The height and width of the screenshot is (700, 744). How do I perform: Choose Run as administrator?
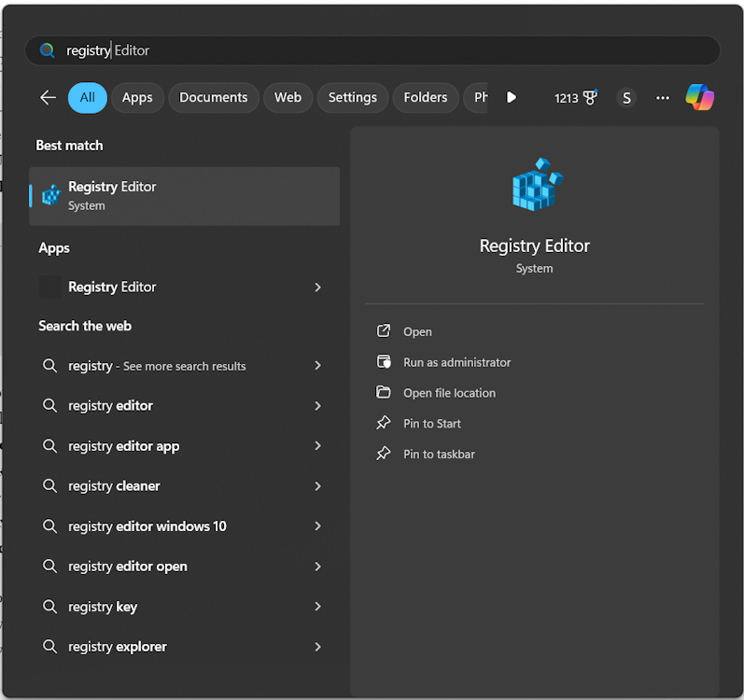(456, 362)
